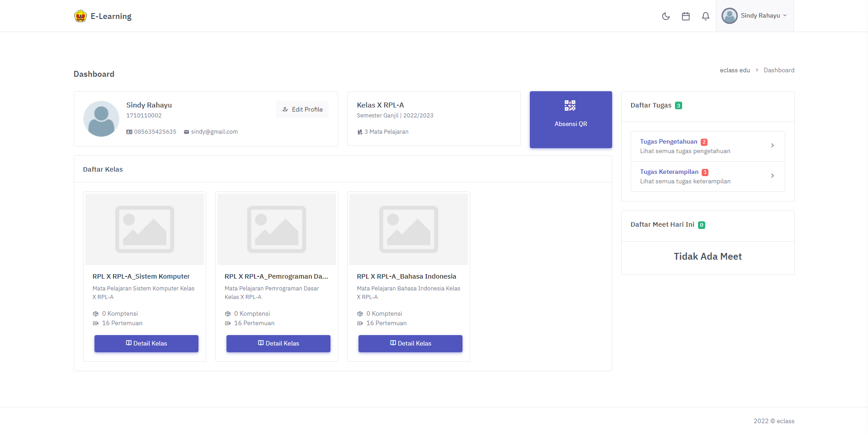Click the Sistem Komputer class thumbnail image
This screenshot has width=868, height=434.
(145, 229)
